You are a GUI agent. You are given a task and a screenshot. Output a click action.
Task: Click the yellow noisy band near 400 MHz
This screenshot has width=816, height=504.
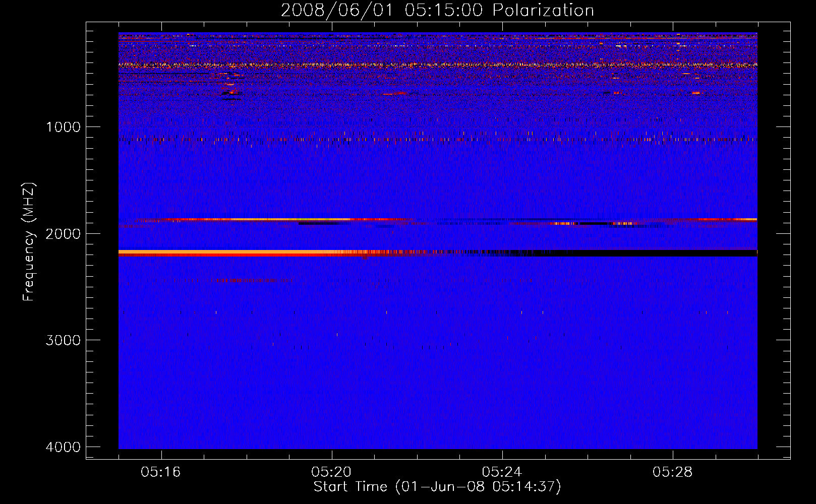point(438,65)
